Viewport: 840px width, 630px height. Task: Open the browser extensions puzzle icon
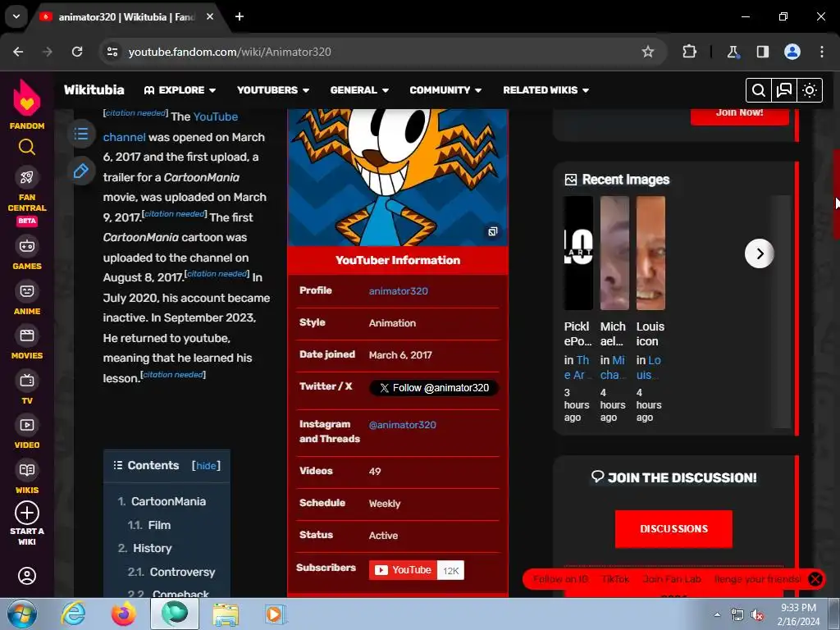pyautogui.click(x=689, y=52)
